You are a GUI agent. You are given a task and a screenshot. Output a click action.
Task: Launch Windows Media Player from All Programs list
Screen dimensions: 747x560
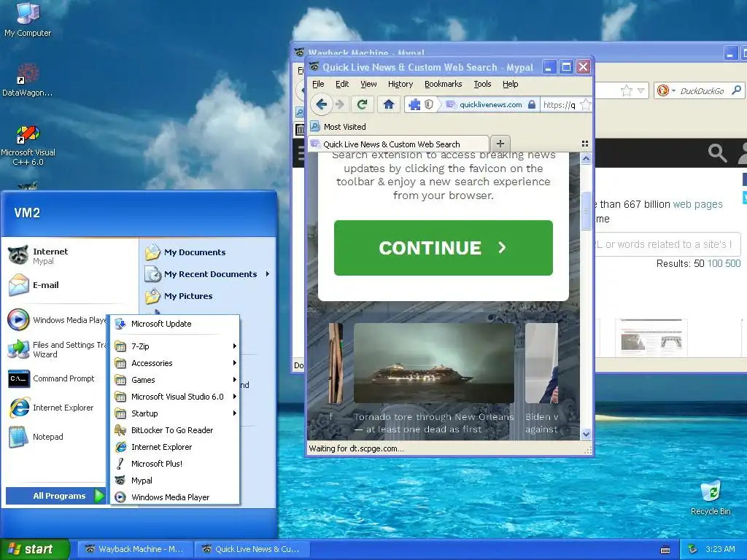tap(175, 497)
